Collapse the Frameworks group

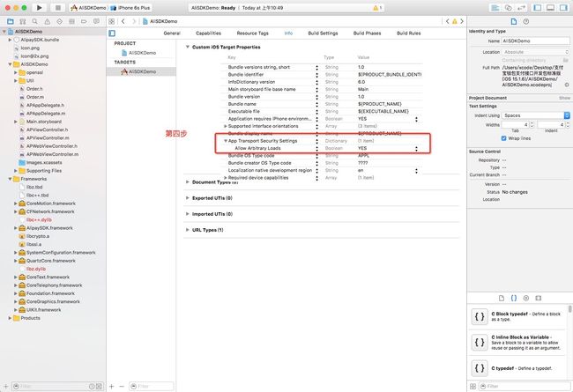click(x=10, y=179)
